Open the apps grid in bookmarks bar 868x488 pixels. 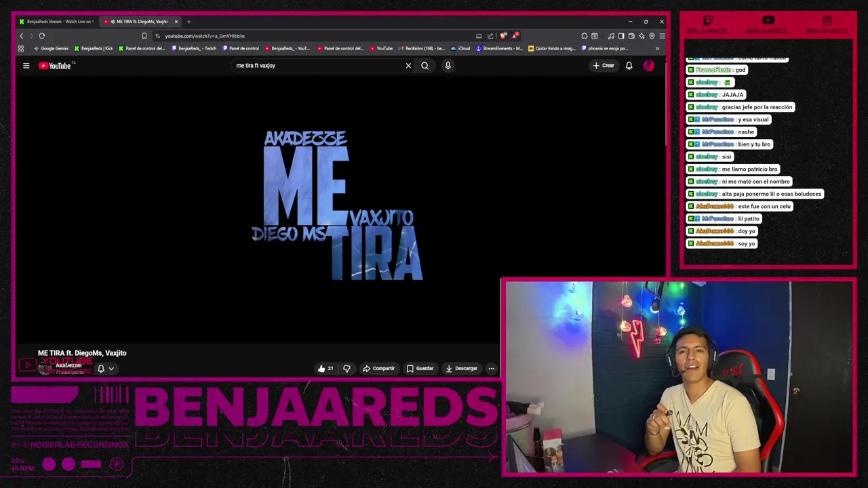point(21,49)
